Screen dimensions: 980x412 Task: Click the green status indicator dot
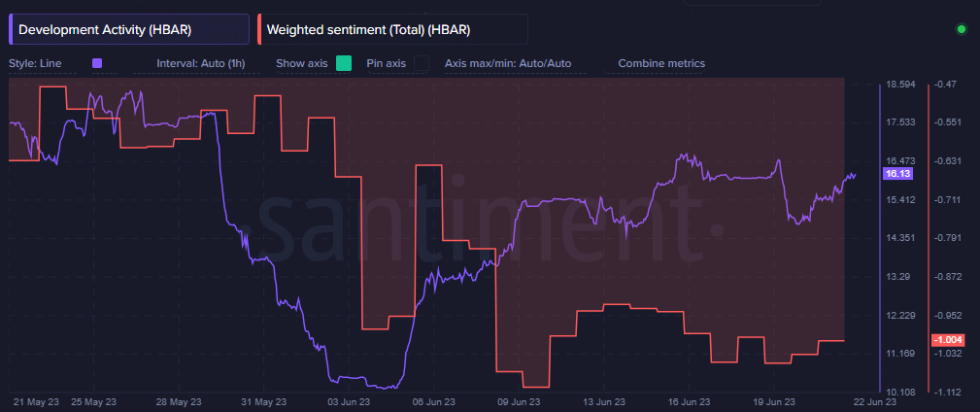[962, 29]
